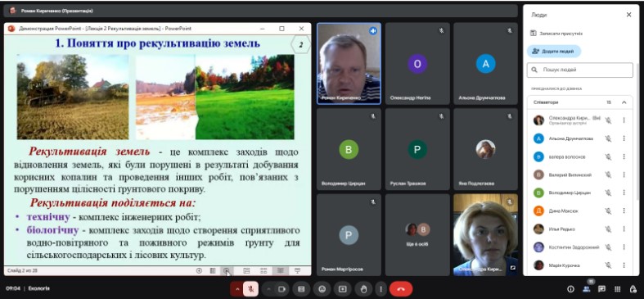The height and width of the screenshot is (299, 644).
Task: Mute Марія Курочка in people list
Action: click(608, 265)
